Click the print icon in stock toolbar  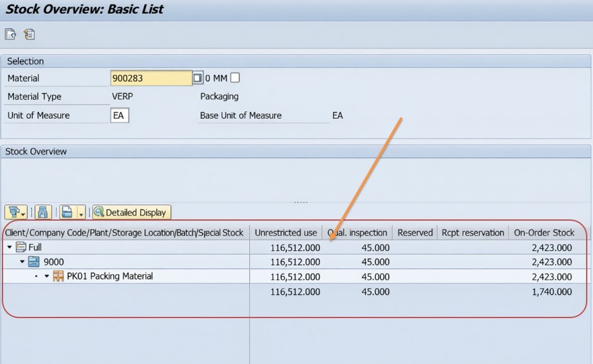coord(68,212)
